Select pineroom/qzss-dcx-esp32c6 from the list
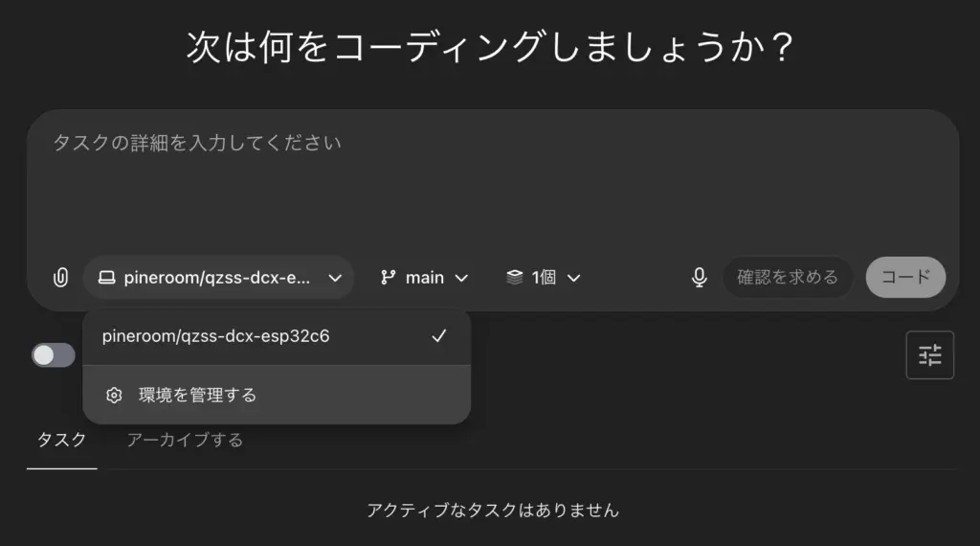Screen dimensions: 980x546 point(216,336)
